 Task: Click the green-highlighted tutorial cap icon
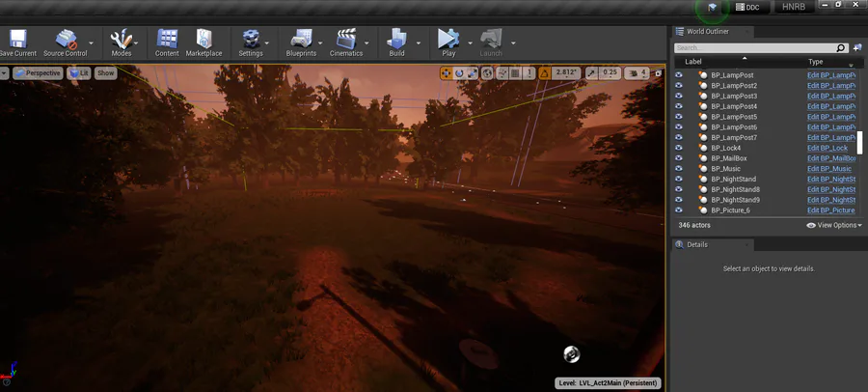point(713,7)
